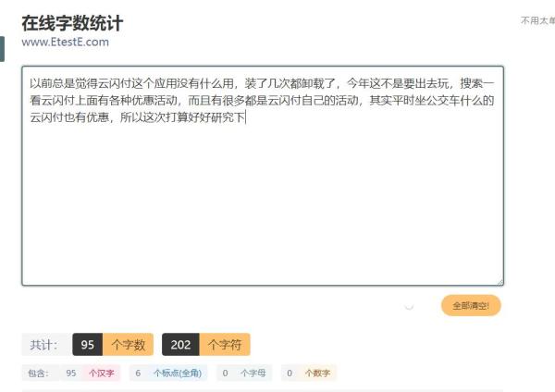Click the loading spinner beside the clear button

click(409, 306)
